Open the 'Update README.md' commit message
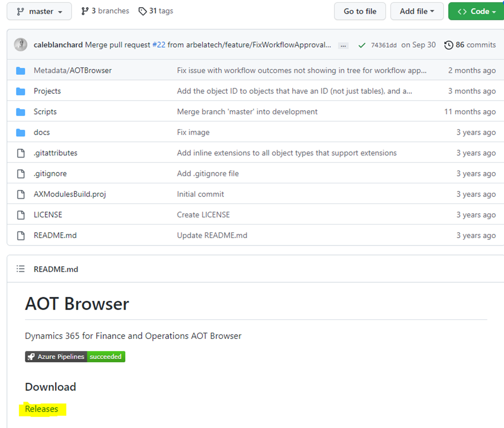 tap(212, 235)
